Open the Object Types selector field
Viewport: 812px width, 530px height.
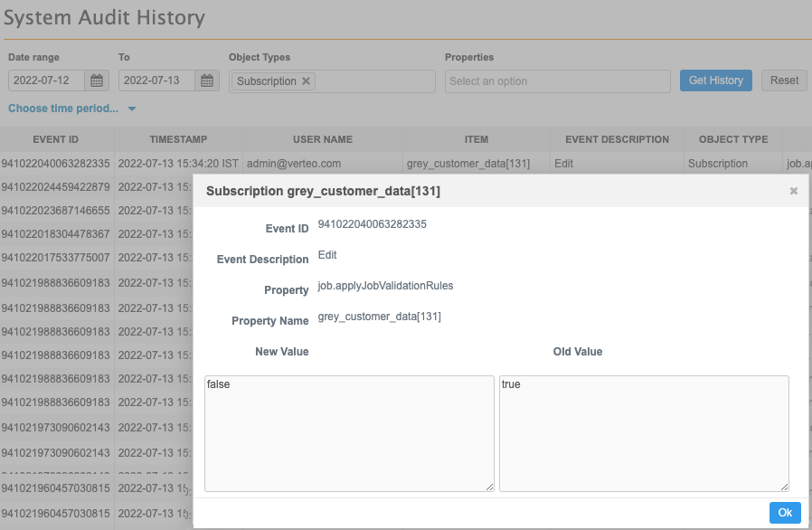point(371,81)
